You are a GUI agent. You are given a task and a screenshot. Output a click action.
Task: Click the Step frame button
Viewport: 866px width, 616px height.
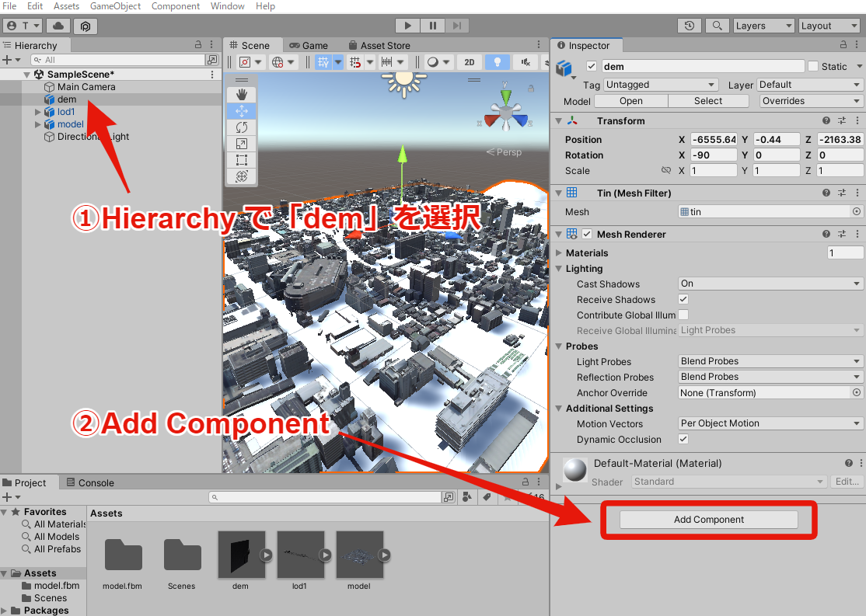pos(457,26)
